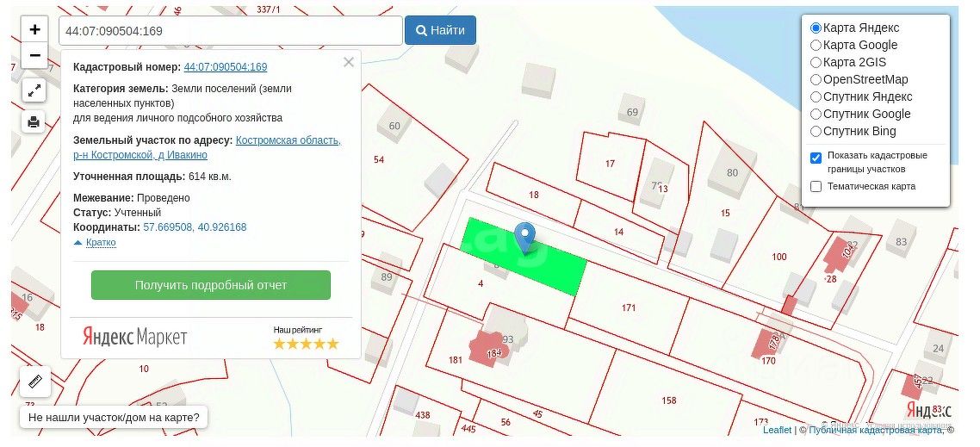Toggle fullscreen map view icon
This screenshot has height=447, width=980.
pos(34,90)
